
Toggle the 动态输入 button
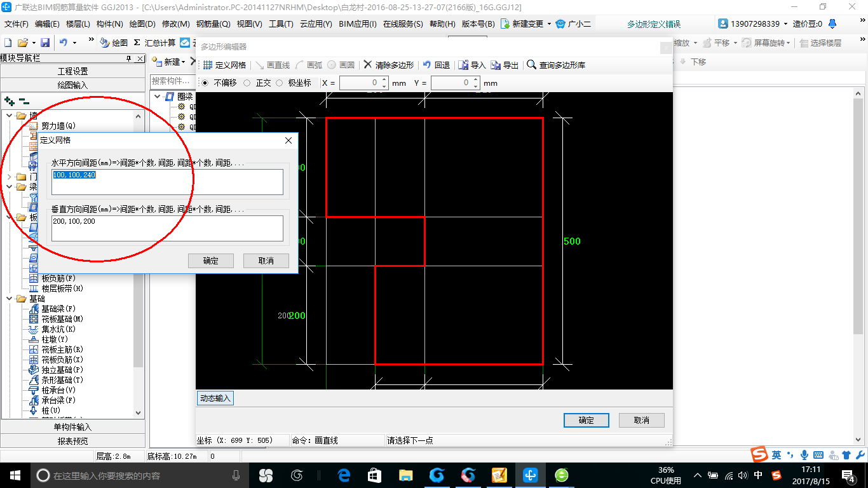215,398
